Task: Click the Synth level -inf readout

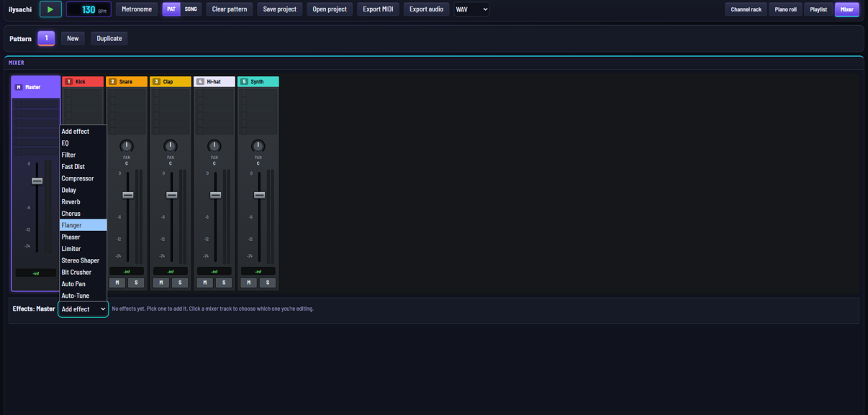Action: [258, 271]
